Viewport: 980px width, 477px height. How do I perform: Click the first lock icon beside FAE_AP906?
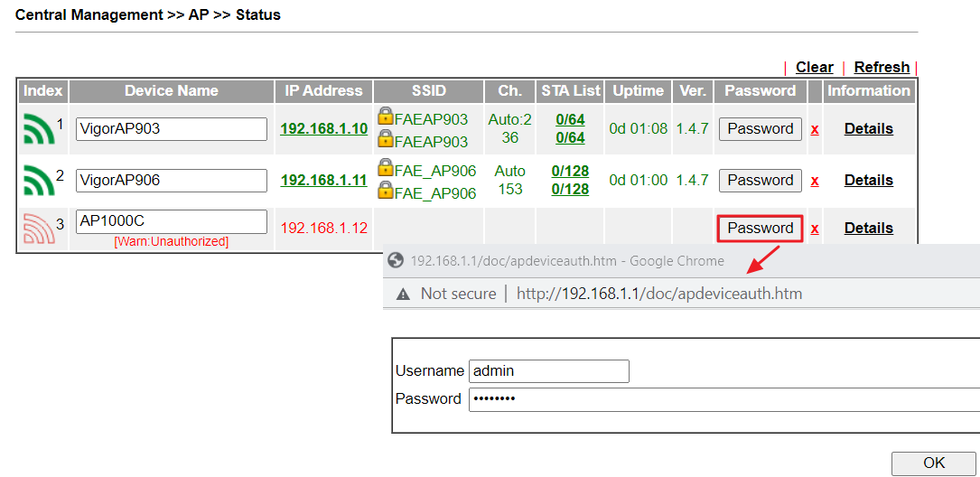tap(386, 168)
